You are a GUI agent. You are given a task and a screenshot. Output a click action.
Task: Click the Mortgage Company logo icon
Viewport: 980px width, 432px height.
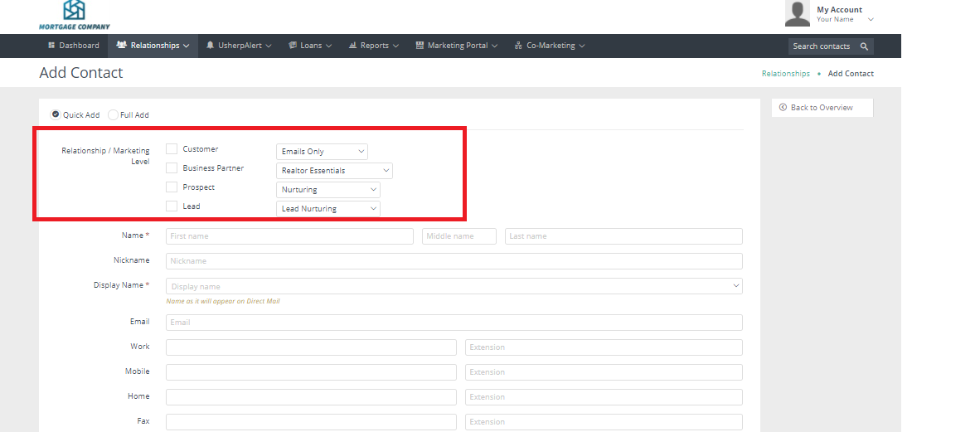pyautogui.click(x=74, y=10)
